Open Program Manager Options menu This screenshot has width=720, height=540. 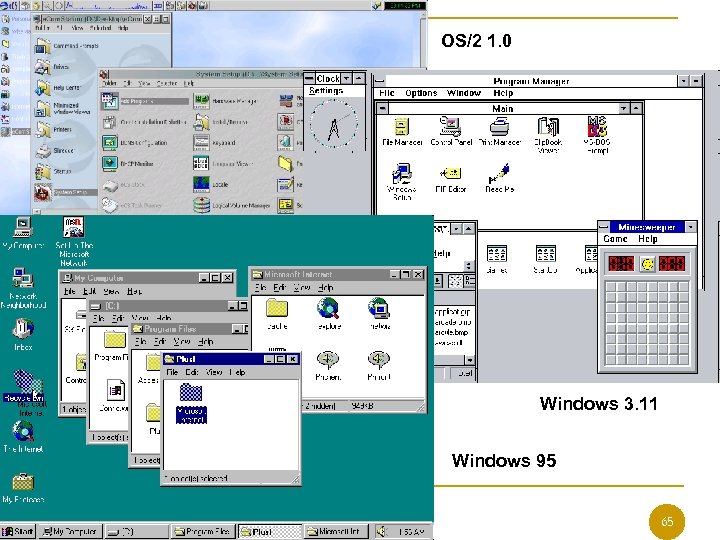click(x=421, y=93)
